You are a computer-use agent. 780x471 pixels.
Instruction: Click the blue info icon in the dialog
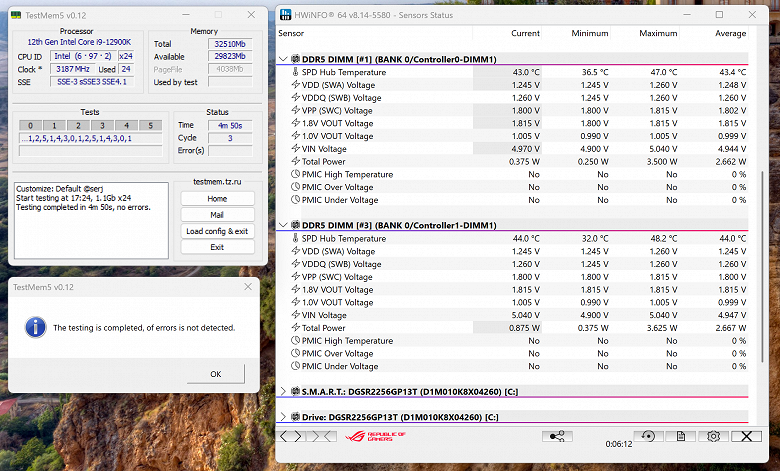tap(35, 327)
